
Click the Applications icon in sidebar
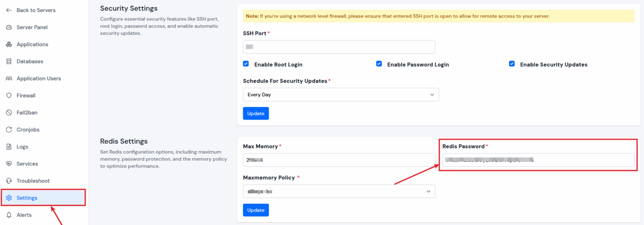(9, 44)
